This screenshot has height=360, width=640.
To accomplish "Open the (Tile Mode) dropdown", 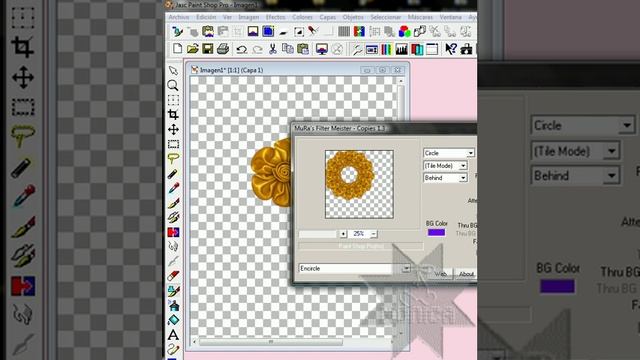I will point(463,166).
